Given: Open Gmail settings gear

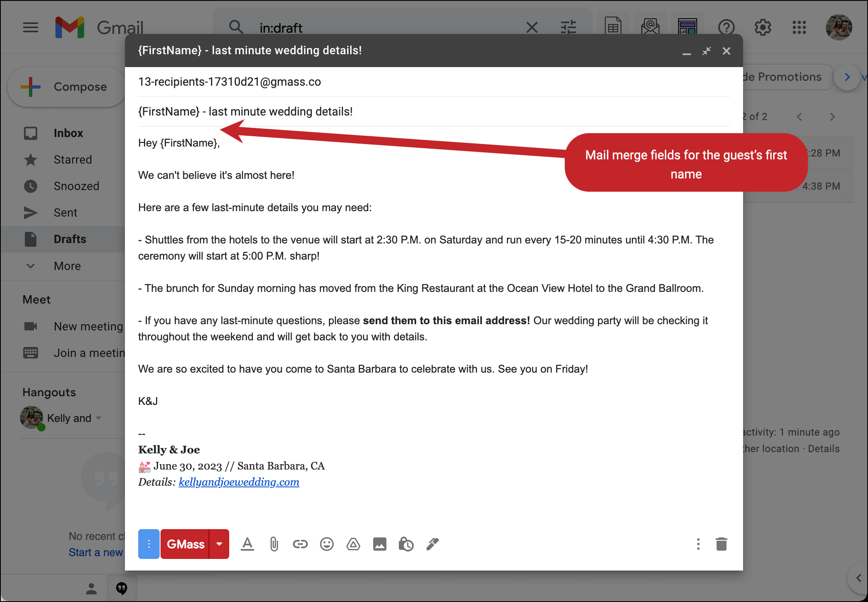Looking at the screenshot, I should coord(763,28).
